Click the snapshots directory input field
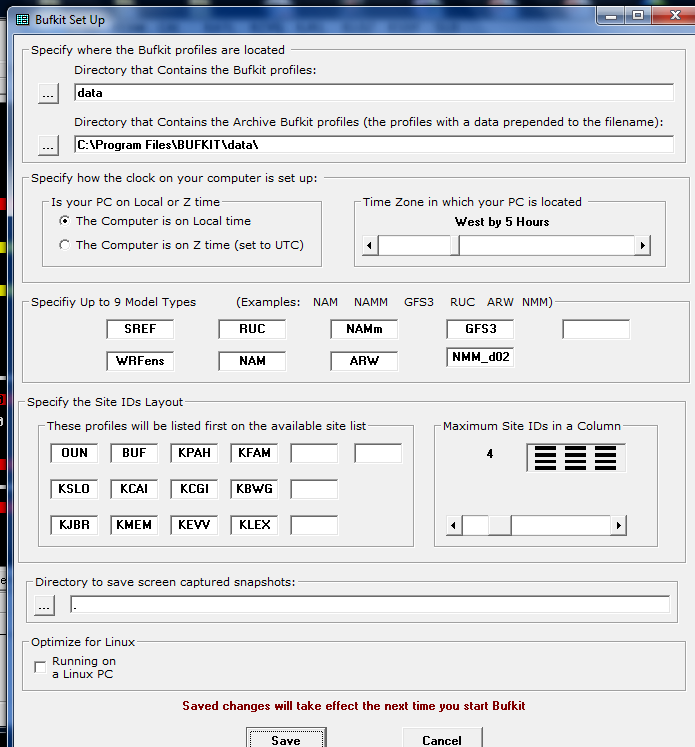Screen dimensions: 695x747 370,605
